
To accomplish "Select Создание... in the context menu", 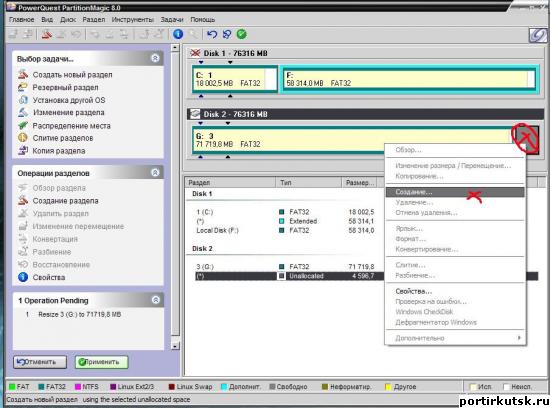I will tap(455, 192).
